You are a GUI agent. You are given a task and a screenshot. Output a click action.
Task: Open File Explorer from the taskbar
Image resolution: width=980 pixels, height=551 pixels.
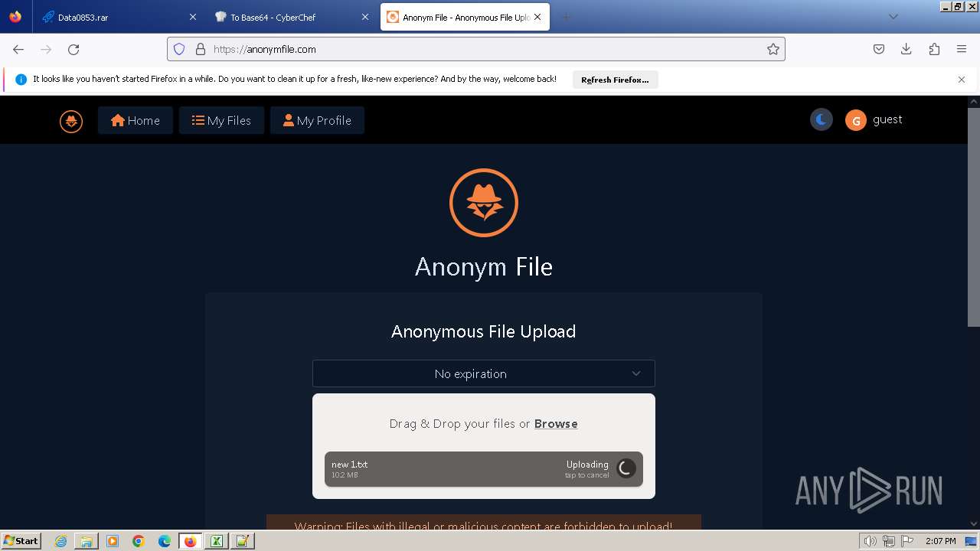[87, 541]
